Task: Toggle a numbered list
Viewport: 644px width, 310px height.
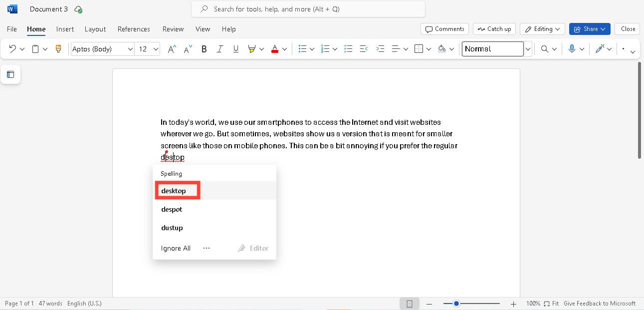Action: click(325, 48)
